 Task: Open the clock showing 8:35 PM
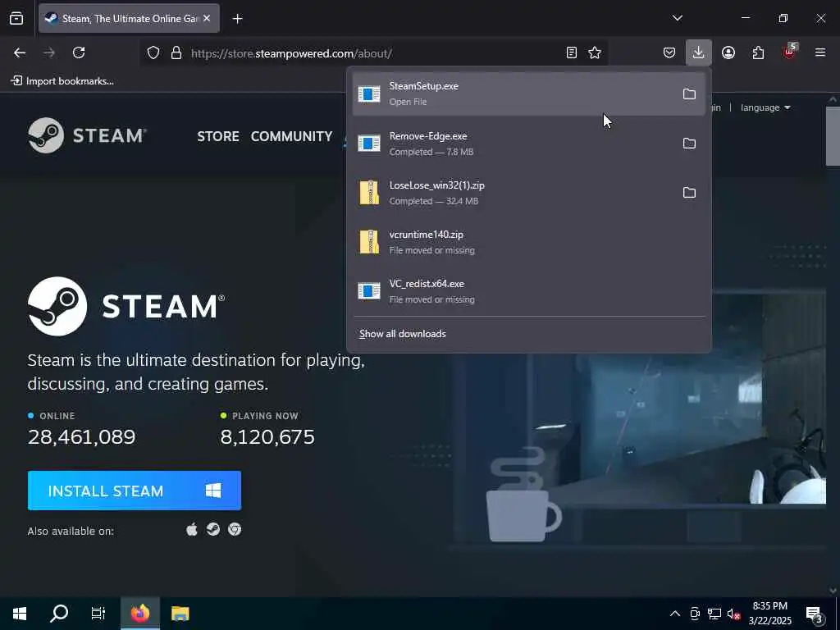point(769,614)
